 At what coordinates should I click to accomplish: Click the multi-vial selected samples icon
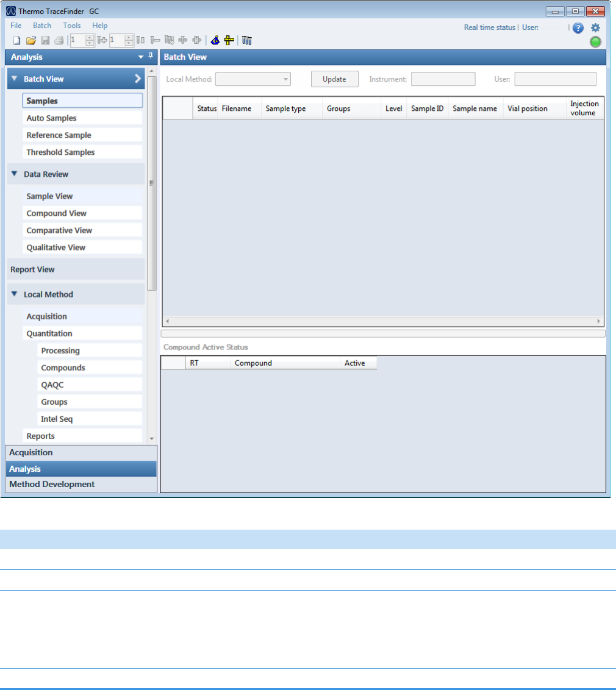169,40
